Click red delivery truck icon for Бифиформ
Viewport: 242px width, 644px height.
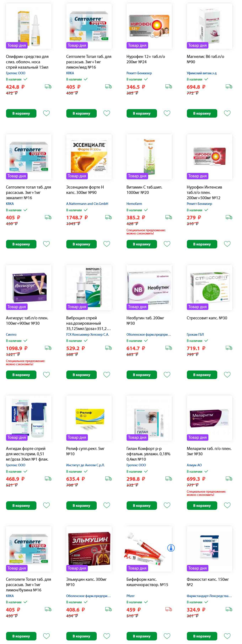point(168,609)
